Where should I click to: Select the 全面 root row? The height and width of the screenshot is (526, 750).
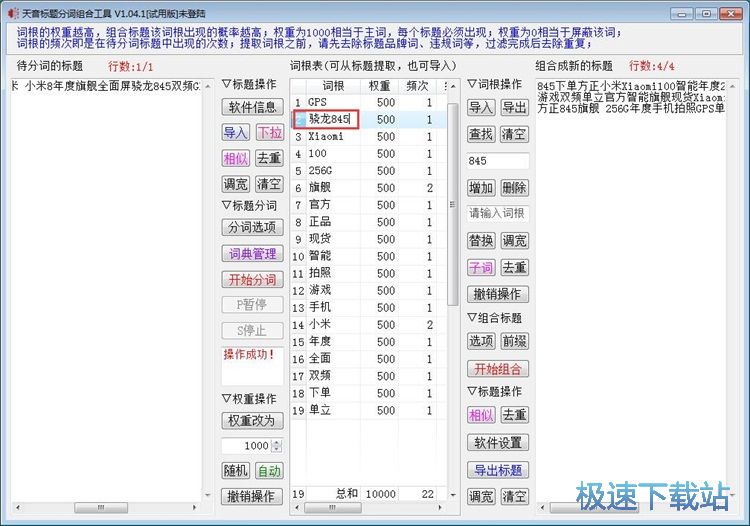pyautogui.click(x=368, y=359)
